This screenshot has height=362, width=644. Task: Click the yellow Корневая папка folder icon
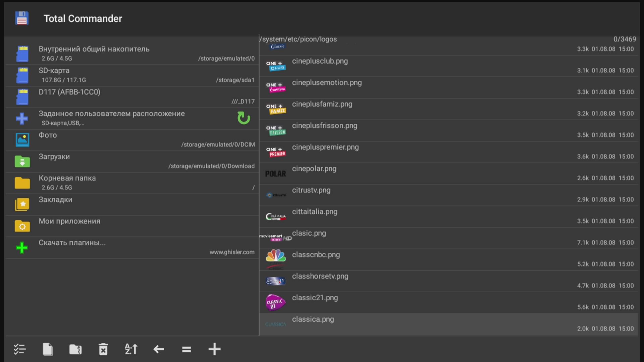click(x=22, y=183)
